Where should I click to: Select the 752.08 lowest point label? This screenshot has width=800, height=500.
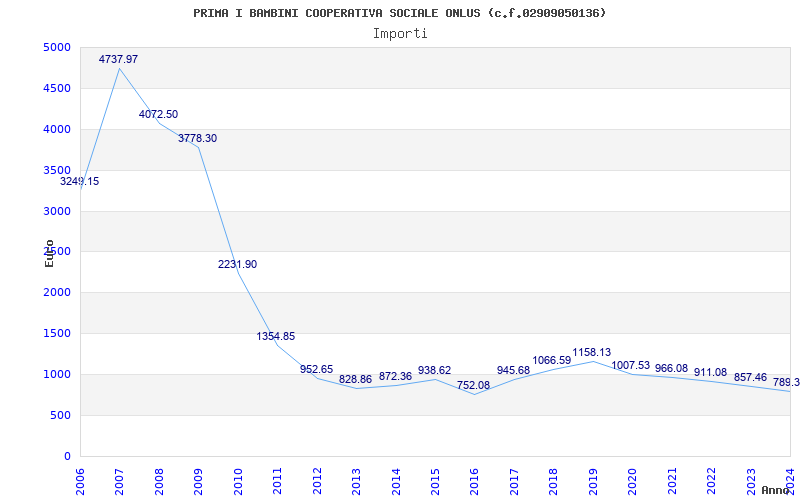pyautogui.click(x=473, y=385)
